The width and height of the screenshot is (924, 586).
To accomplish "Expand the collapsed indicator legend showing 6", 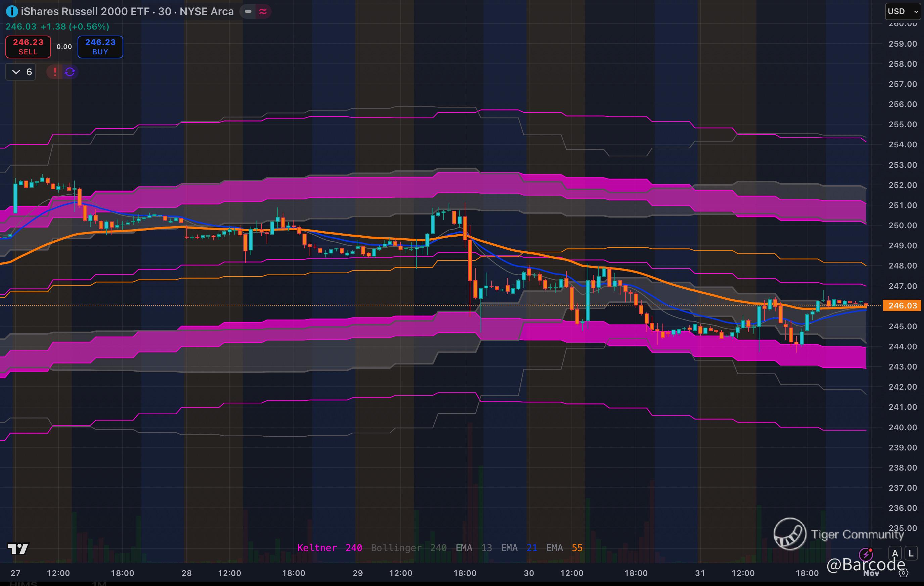I will (21, 72).
